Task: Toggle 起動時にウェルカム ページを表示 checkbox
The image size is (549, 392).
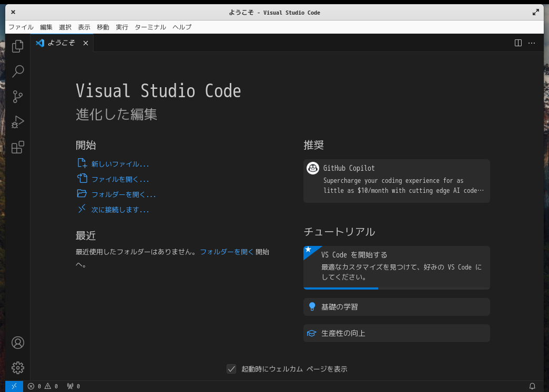Action: (231, 369)
